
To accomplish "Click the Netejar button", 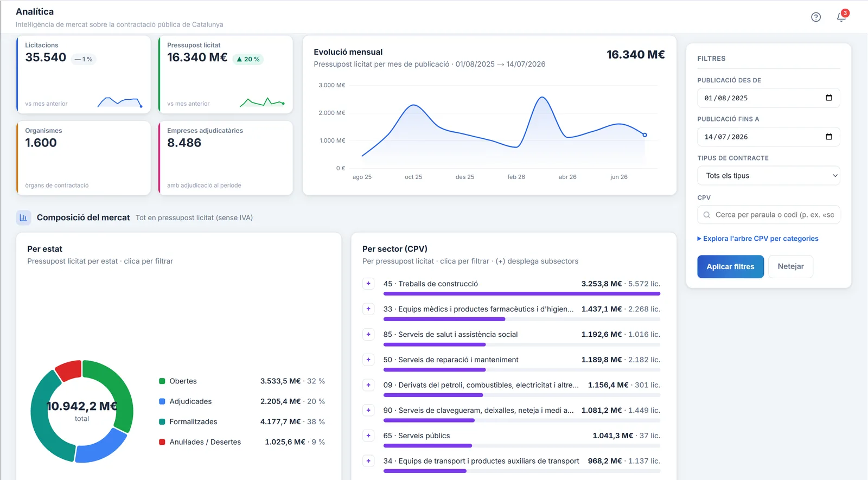I will pyautogui.click(x=790, y=267).
